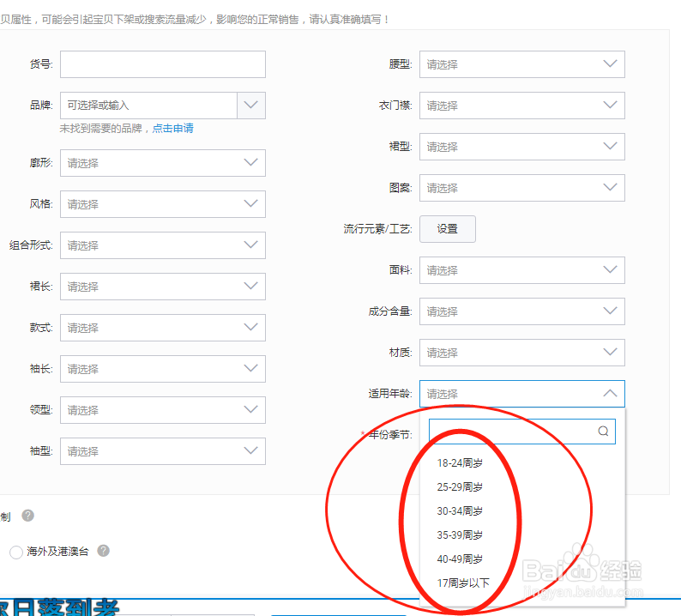Pick the 17周岁以下 option
The height and width of the screenshot is (616, 681).
tap(463, 583)
